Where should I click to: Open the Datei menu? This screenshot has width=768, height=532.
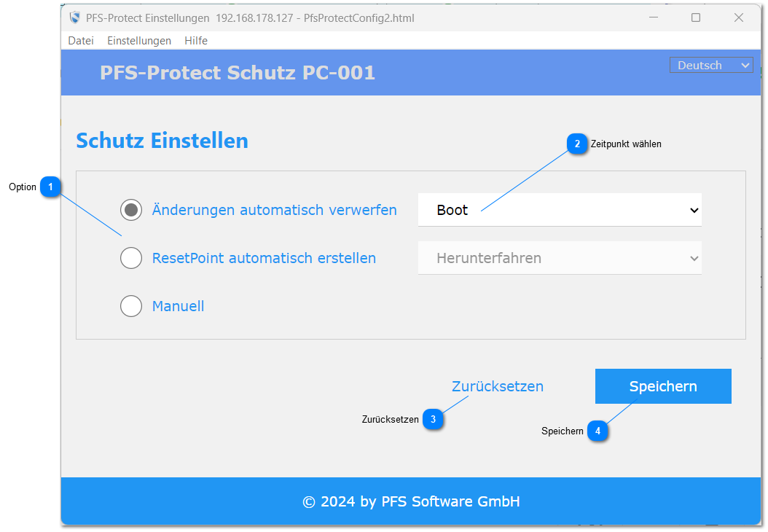80,40
